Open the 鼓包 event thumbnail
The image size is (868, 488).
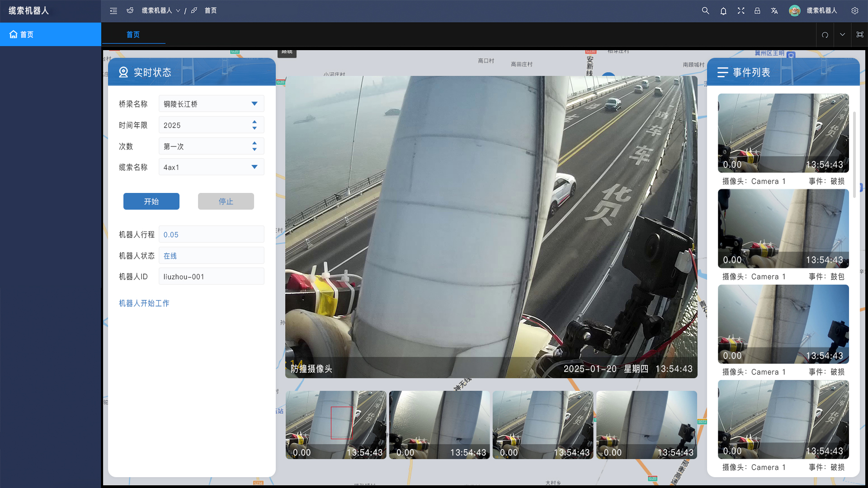click(783, 229)
